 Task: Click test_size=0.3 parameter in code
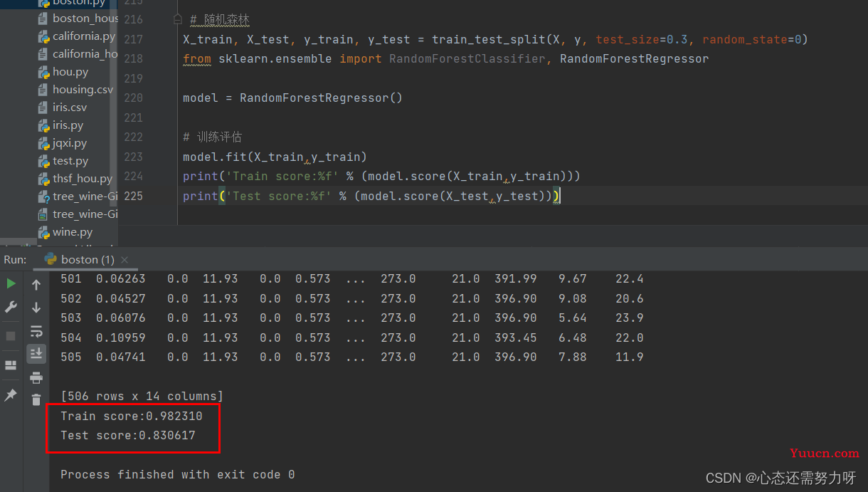point(641,39)
